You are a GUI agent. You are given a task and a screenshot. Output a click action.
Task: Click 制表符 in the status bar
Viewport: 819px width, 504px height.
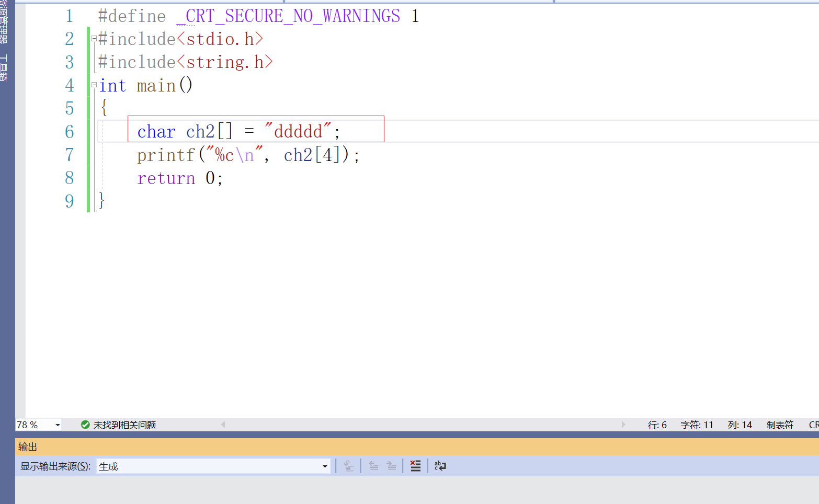(780, 425)
